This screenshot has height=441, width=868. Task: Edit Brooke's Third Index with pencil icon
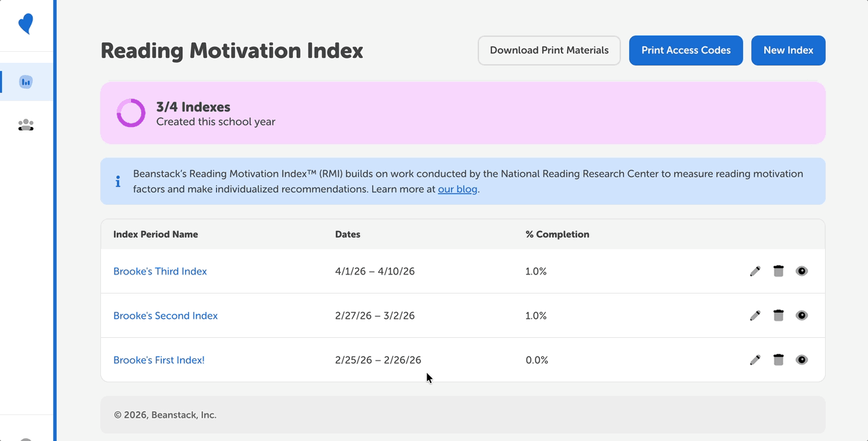(755, 271)
